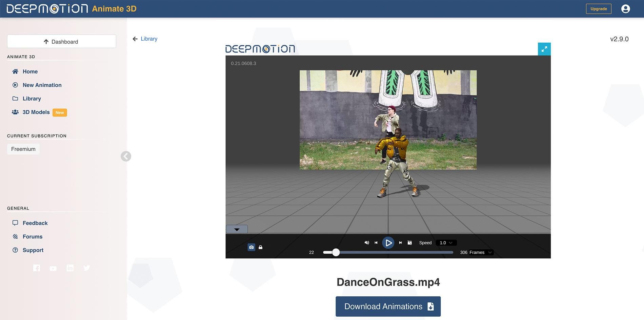Toggle the camera lock icon
644x320 pixels.
[x=261, y=247]
